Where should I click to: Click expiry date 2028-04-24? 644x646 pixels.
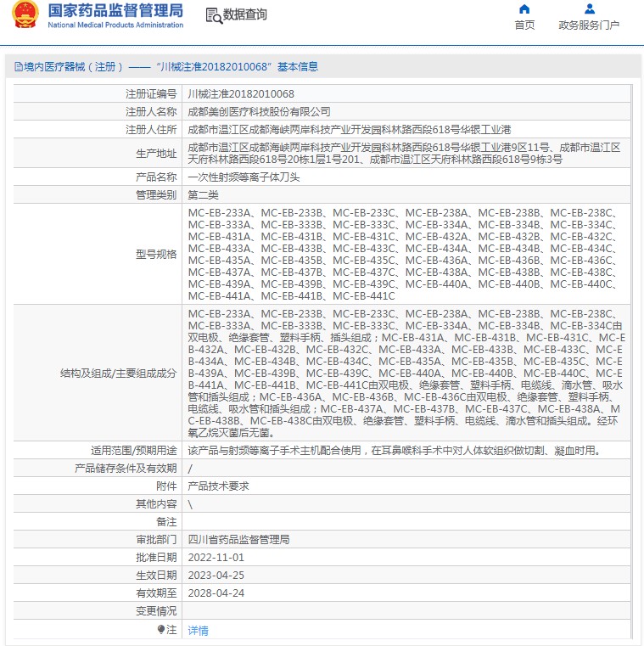[x=216, y=593]
